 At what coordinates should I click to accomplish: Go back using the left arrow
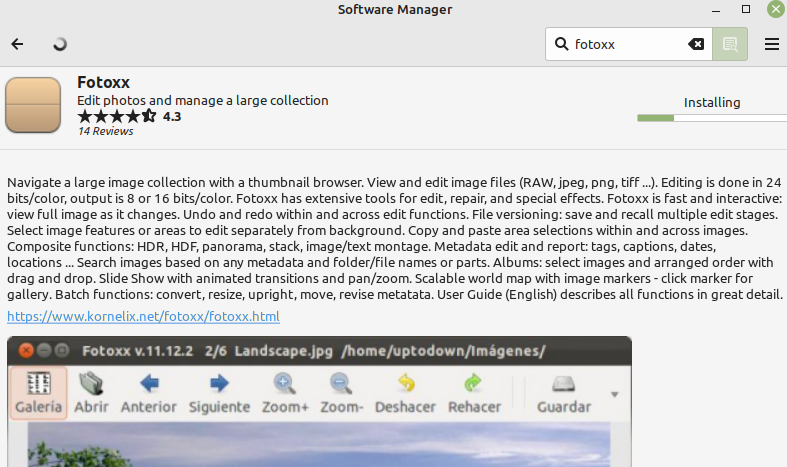(17, 44)
